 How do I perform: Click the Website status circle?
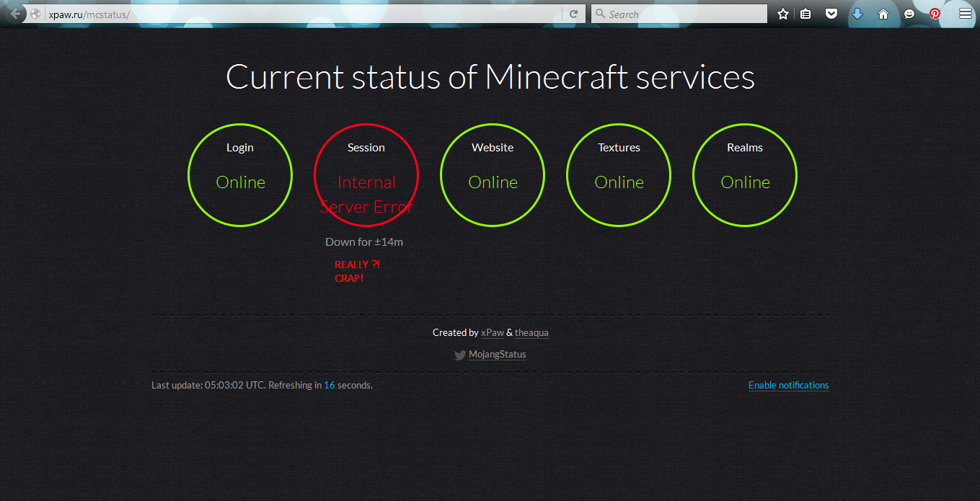pos(493,175)
